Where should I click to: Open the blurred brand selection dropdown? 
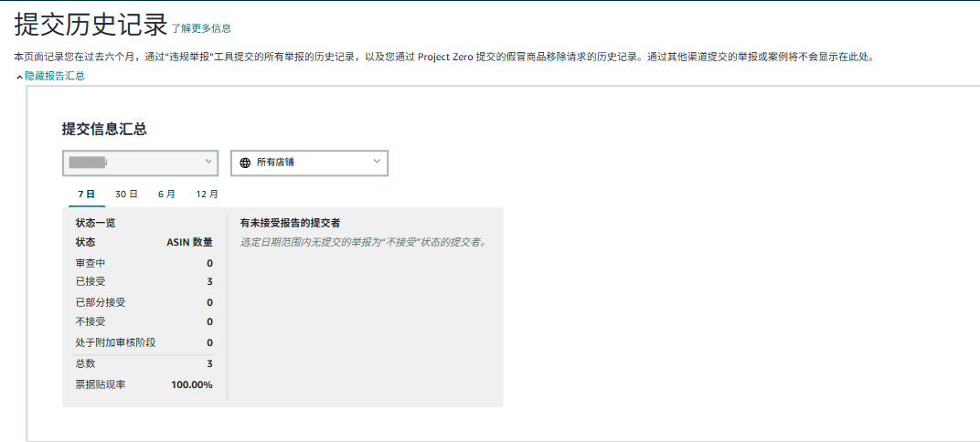(x=140, y=163)
